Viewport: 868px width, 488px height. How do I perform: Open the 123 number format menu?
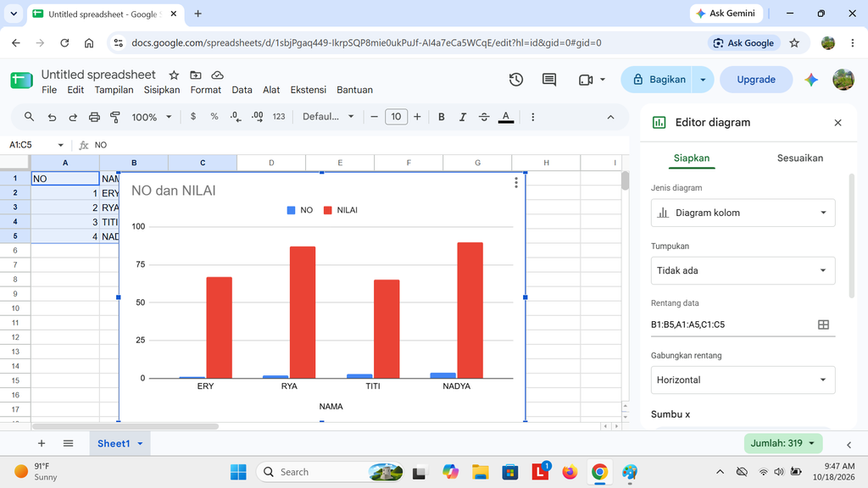click(279, 117)
